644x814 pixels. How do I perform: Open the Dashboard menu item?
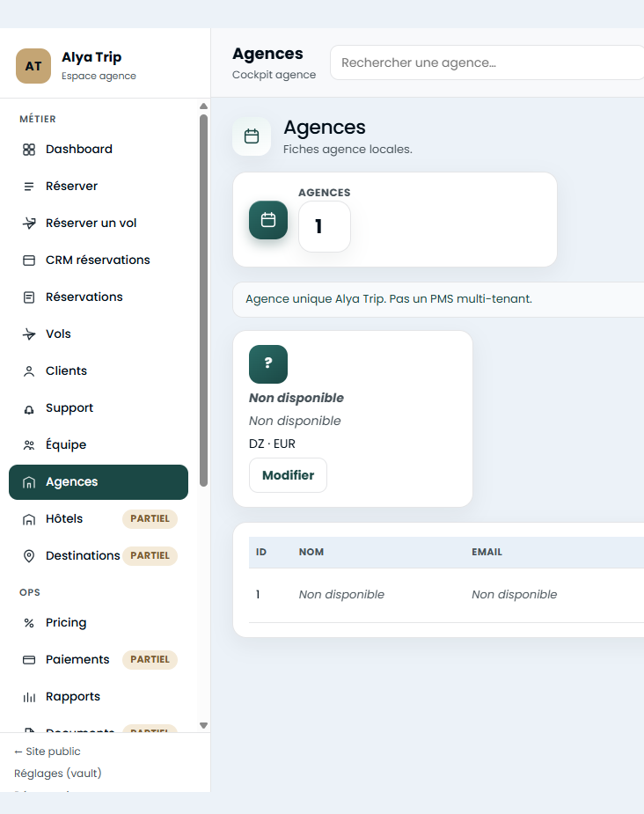[x=99, y=150]
